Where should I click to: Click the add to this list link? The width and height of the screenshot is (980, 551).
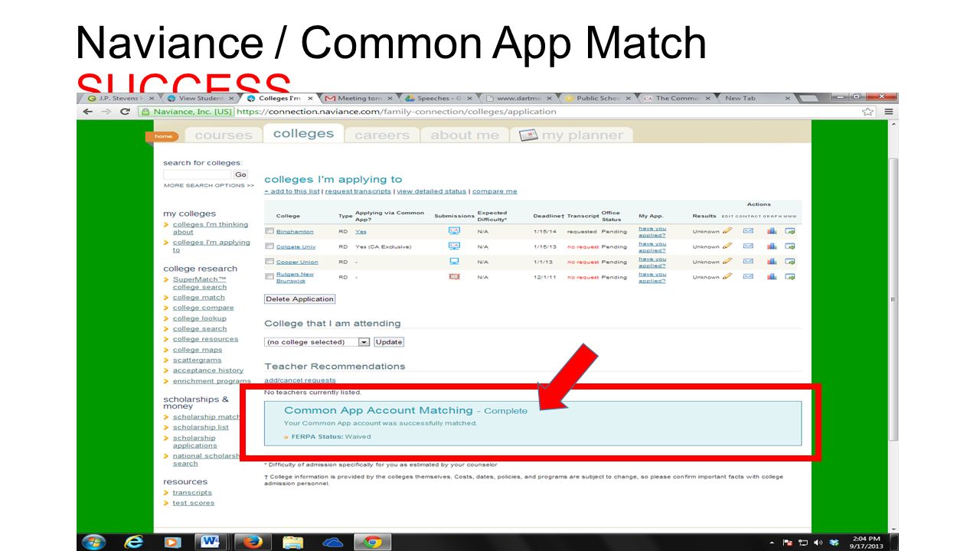click(292, 191)
